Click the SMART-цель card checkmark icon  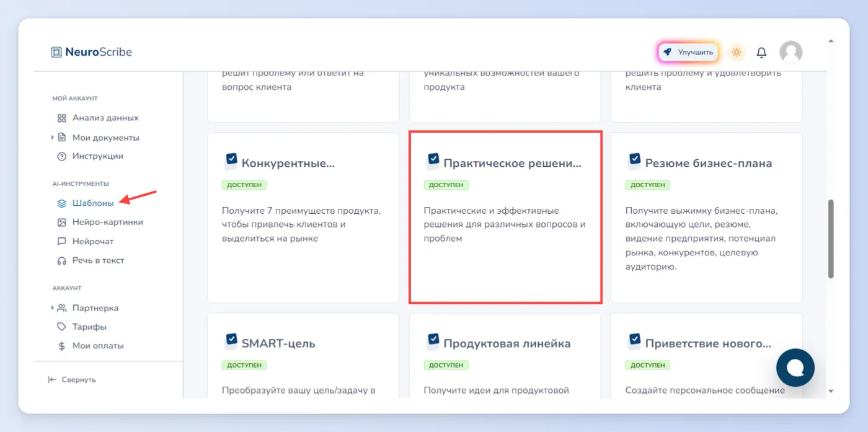point(230,341)
